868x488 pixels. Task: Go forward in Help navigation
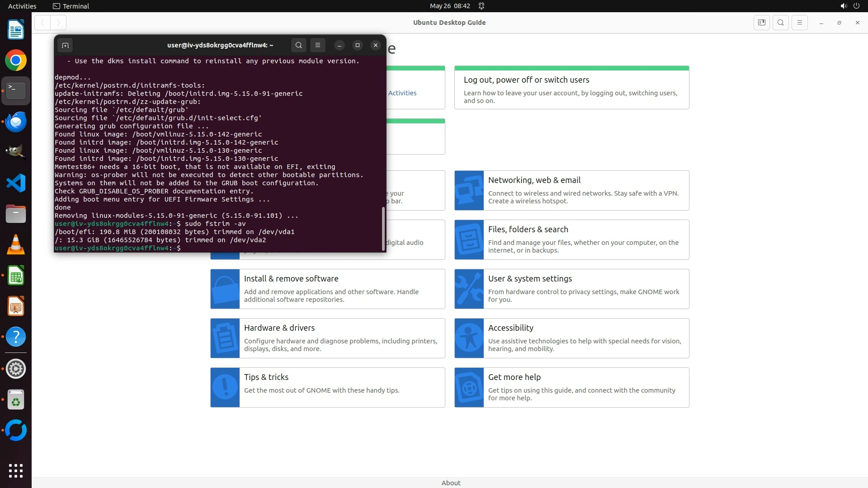click(x=58, y=23)
